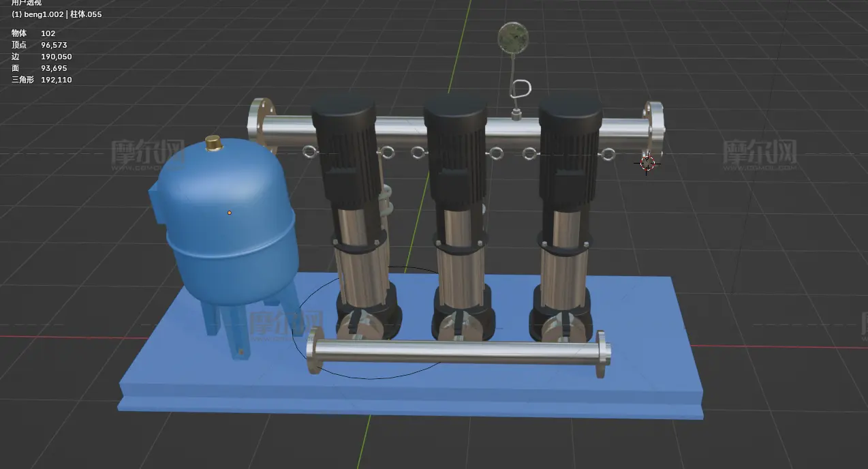Select the round pressure gauge dial
The width and height of the screenshot is (868, 469).
512,37
